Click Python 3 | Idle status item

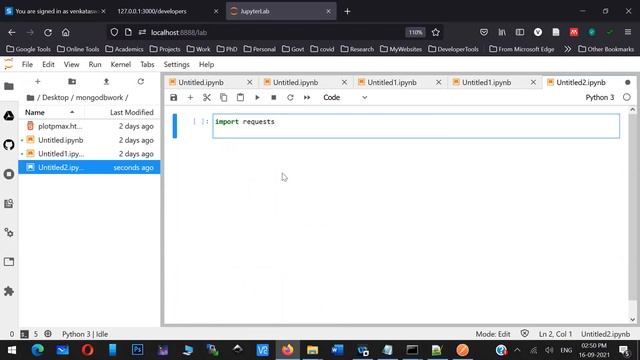pos(85,334)
